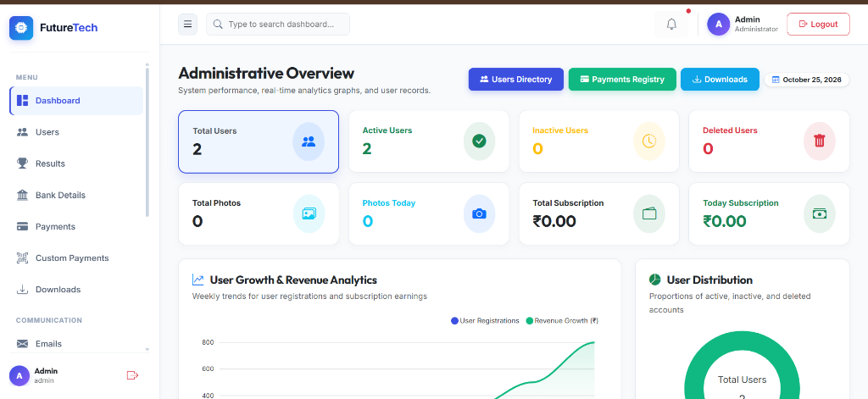The image size is (868, 399).
Task: Click the Deleted Users trash icon
Action: tap(820, 141)
